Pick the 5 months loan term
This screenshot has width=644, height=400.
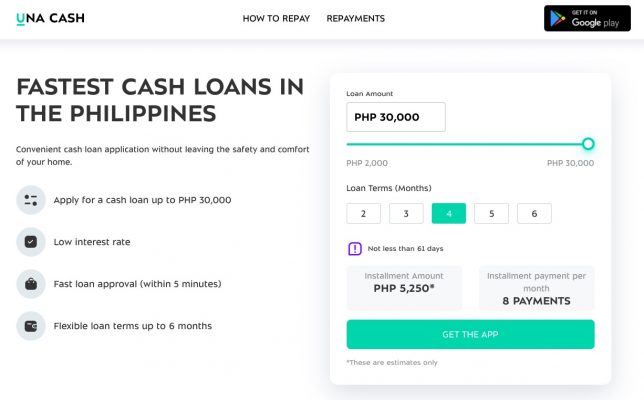click(491, 213)
